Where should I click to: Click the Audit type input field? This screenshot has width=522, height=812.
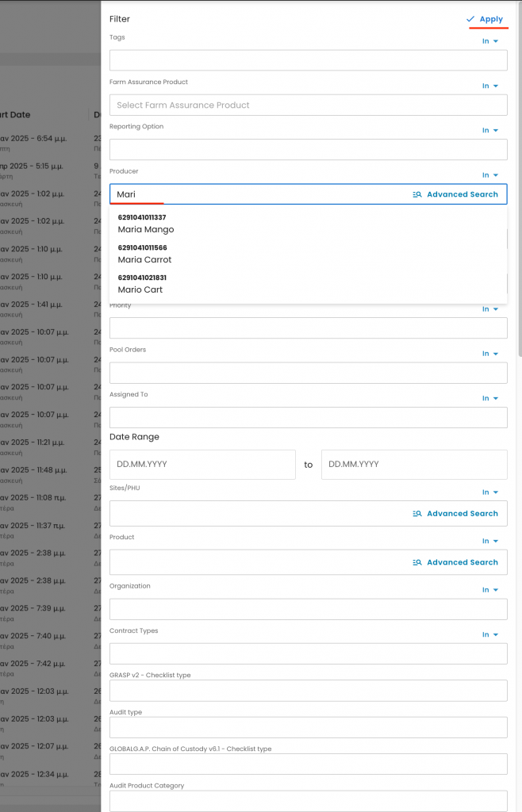point(308,728)
